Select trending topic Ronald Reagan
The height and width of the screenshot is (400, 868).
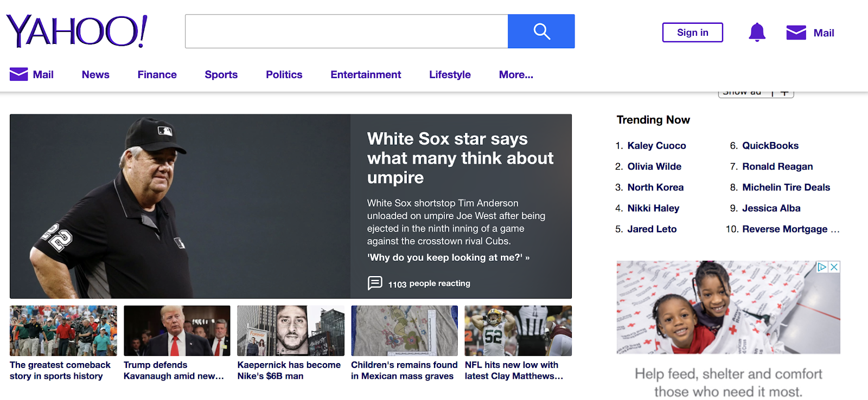[x=777, y=166]
